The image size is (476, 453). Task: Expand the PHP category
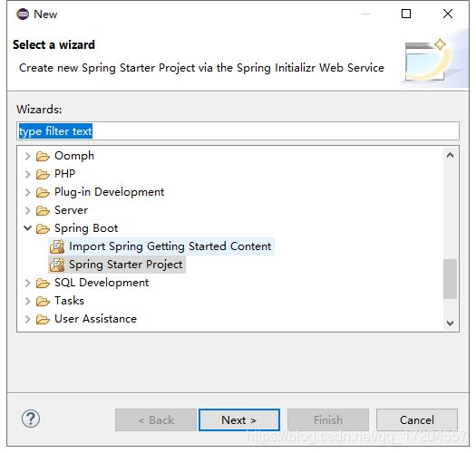[27, 174]
